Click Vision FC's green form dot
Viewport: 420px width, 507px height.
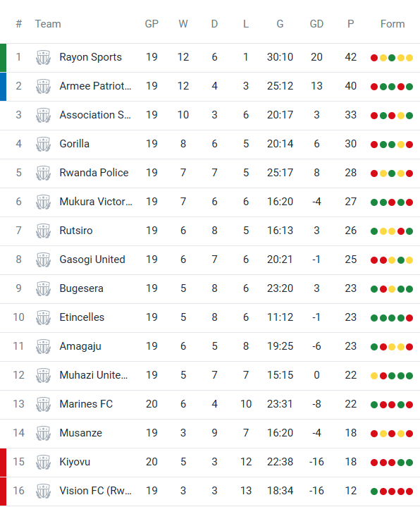[374, 491]
